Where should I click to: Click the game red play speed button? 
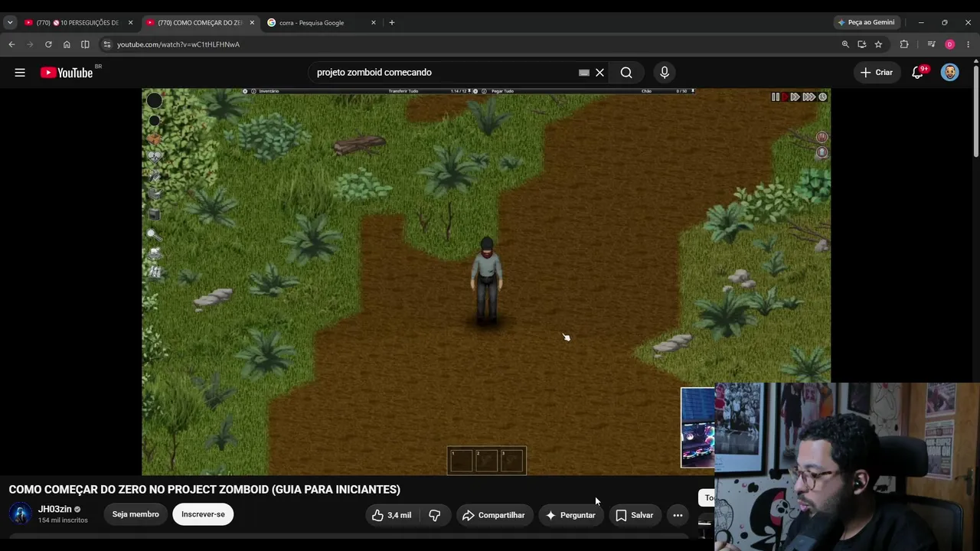coord(785,97)
